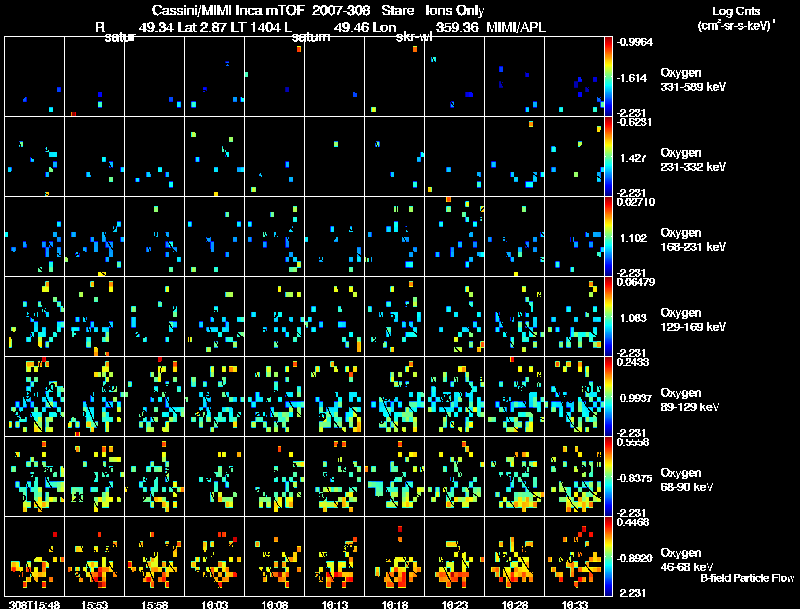The width and height of the screenshot is (800, 609).
Task: Click the Oxygen 331-589 keV color bar
Action: 608,77
